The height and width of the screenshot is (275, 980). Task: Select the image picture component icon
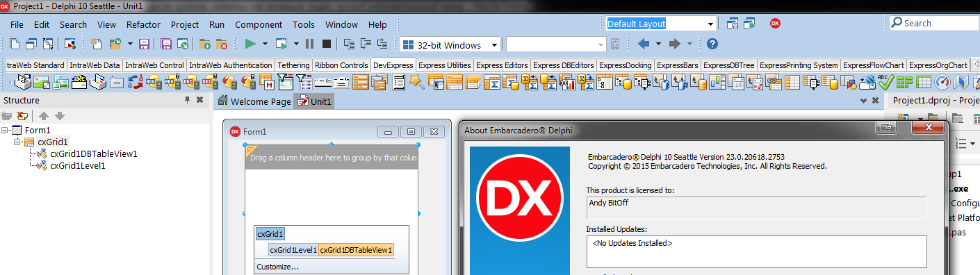41,82
